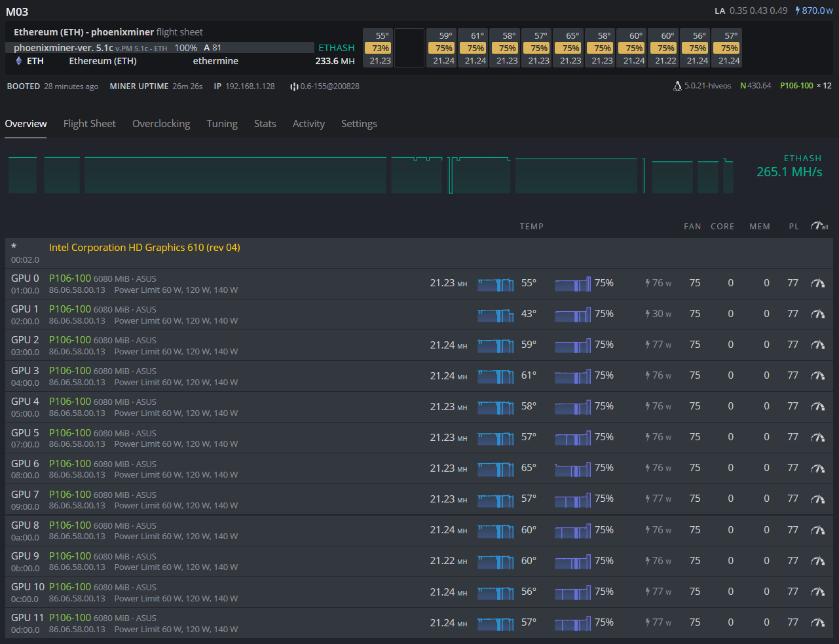Open the Overclocking tab

point(161,124)
